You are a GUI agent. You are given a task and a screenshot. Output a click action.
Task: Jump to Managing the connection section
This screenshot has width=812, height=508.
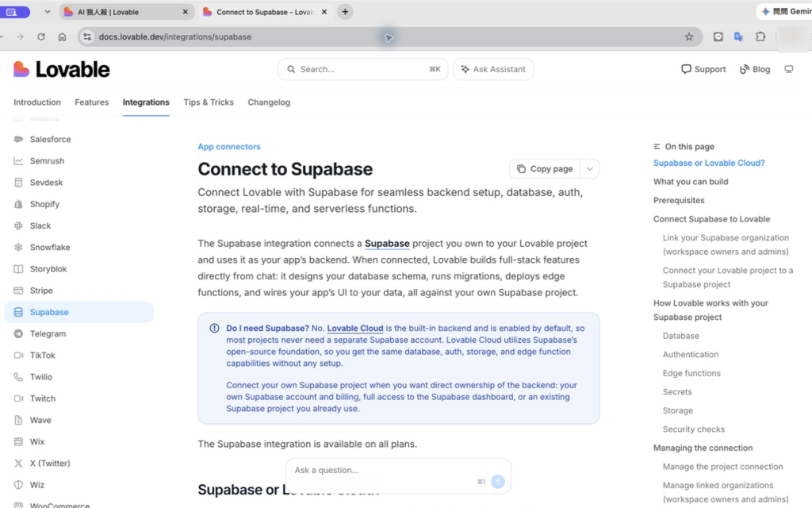[703, 448]
